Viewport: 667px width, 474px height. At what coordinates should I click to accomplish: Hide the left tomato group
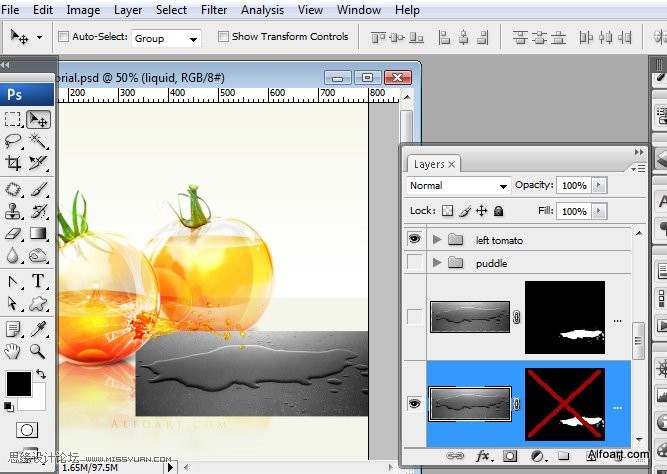414,240
